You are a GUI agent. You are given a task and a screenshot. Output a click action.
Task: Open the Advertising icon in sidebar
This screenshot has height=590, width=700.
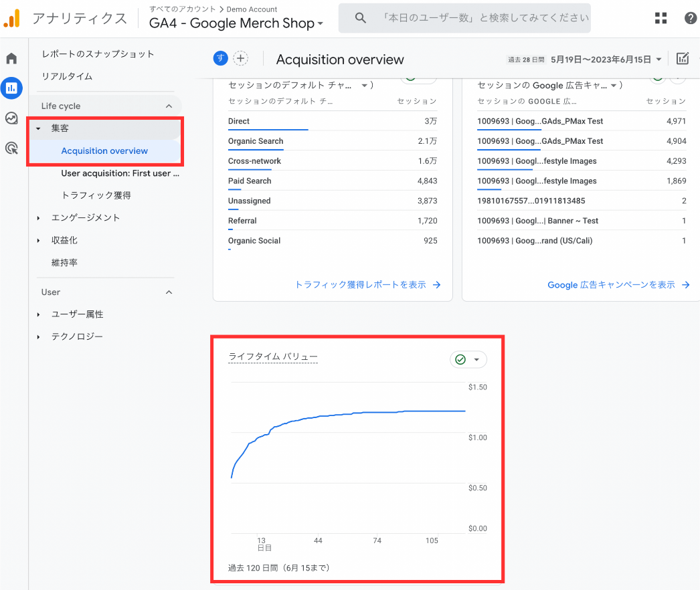[11, 148]
